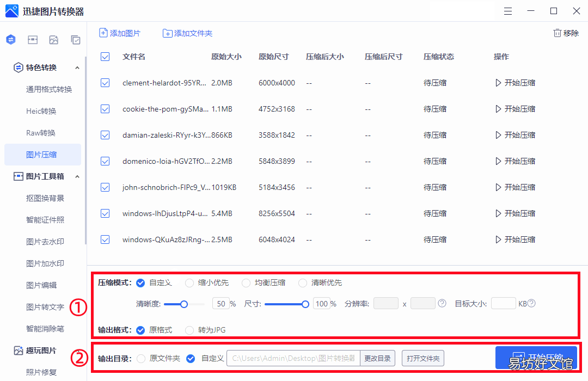Select 均衡压缩 compression mode
This screenshot has width=588, height=381.
(246, 282)
